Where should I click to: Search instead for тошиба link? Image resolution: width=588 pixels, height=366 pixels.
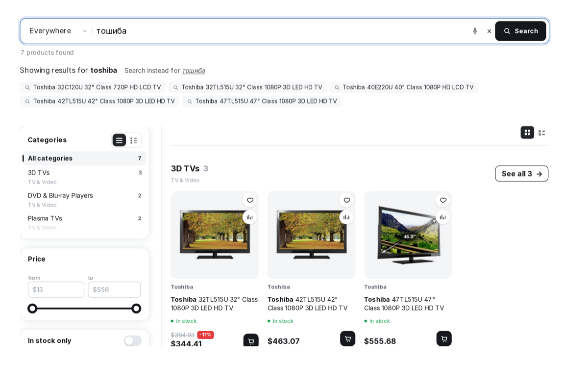point(194,71)
